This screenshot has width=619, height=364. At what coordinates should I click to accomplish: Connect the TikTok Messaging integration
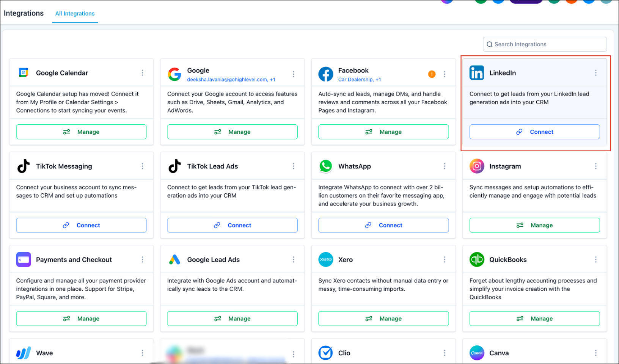point(81,225)
